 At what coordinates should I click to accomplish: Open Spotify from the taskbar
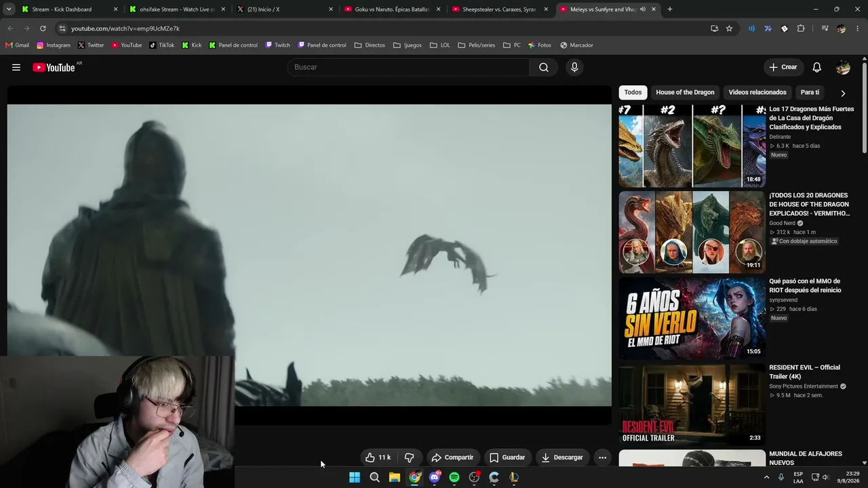[x=454, y=477]
